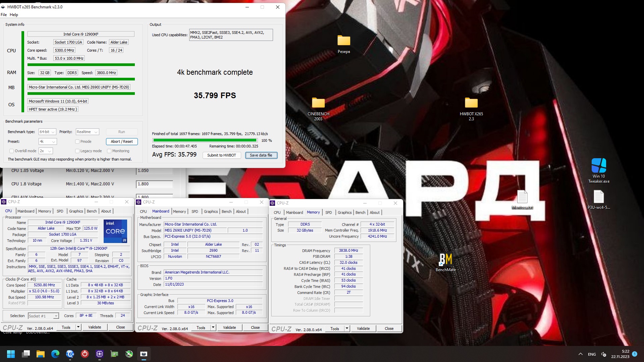Click the CPU 1.8 Voltage value field

pos(154,184)
